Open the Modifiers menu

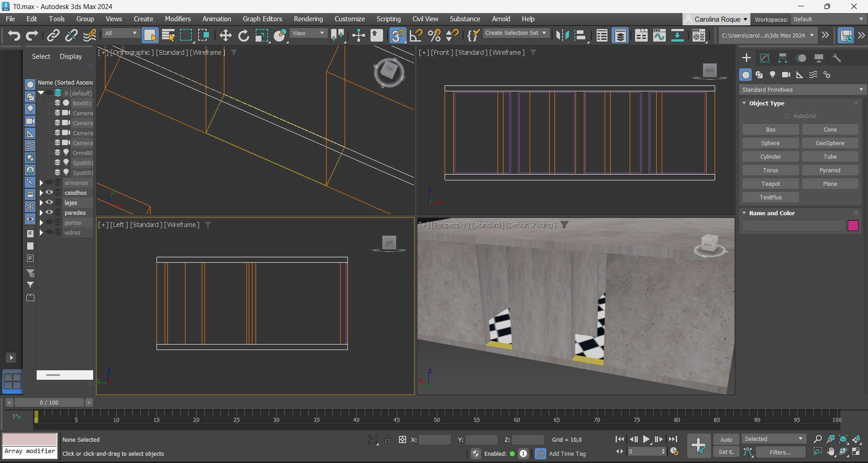point(177,19)
